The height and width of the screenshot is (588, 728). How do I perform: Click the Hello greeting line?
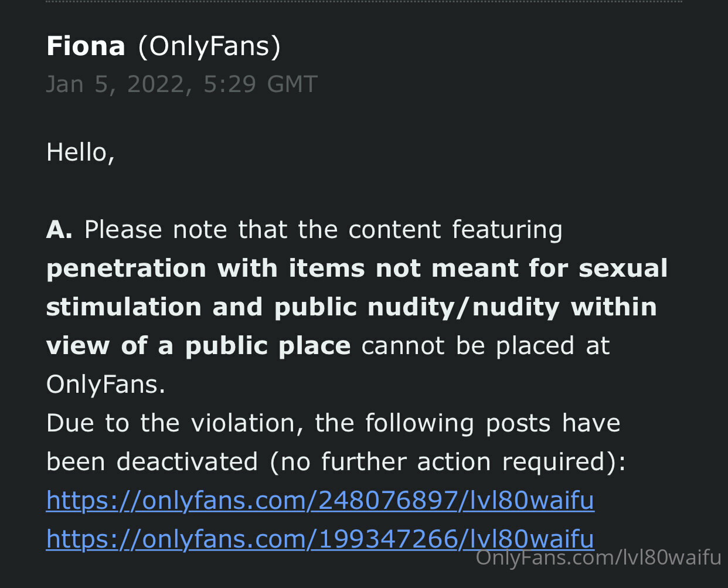[x=80, y=152]
